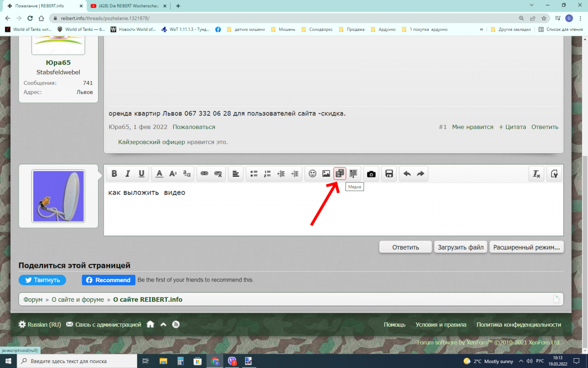Click the camera icon in editor toolbar
This screenshot has height=368, width=588.
tap(371, 174)
